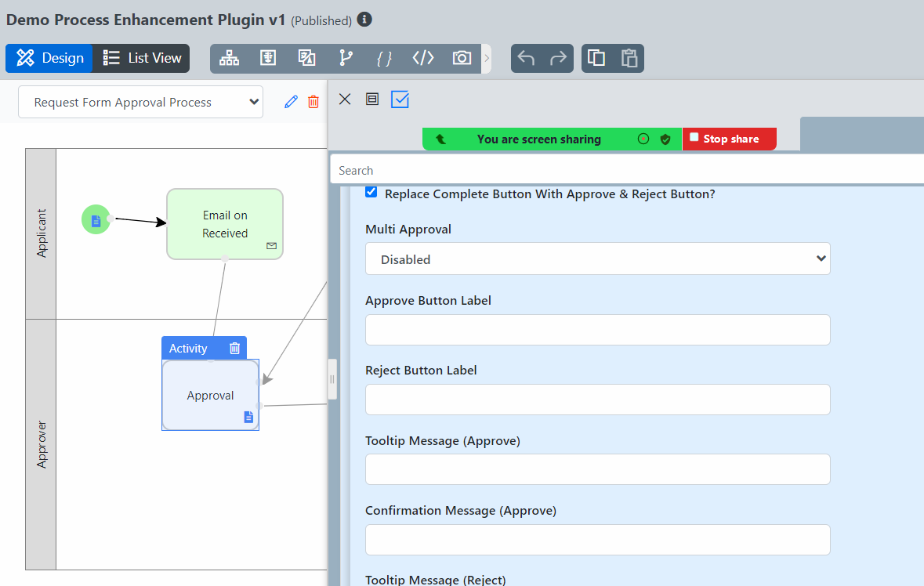Open the participant hierarchy chart icon
This screenshot has width=924, height=586.
[x=229, y=58]
